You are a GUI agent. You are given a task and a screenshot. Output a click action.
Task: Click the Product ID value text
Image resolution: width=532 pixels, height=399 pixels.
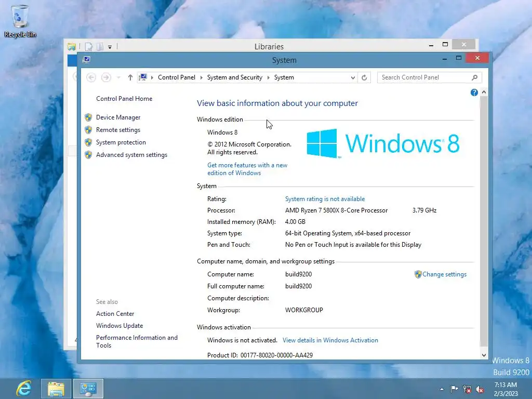(x=276, y=355)
